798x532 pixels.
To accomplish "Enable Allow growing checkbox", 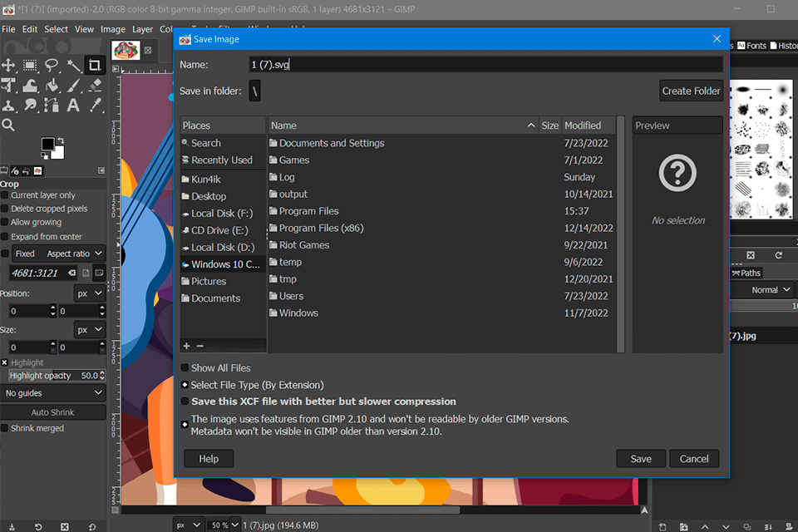I will pos(5,222).
